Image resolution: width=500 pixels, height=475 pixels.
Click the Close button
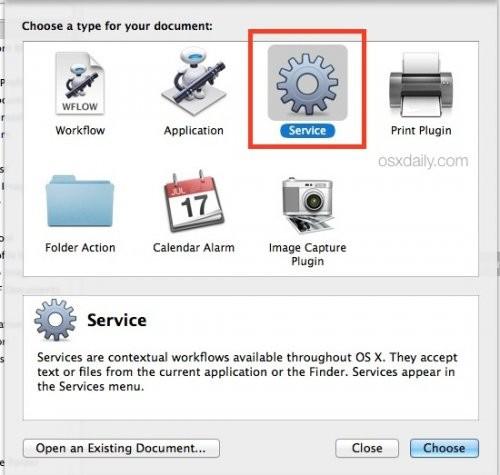[x=367, y=448]
